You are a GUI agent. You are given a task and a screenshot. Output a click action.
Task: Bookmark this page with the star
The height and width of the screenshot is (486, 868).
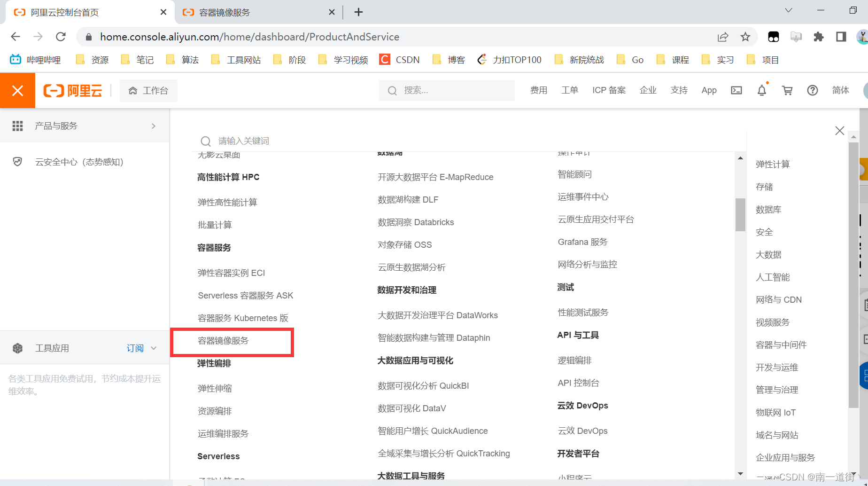[745, 37]
